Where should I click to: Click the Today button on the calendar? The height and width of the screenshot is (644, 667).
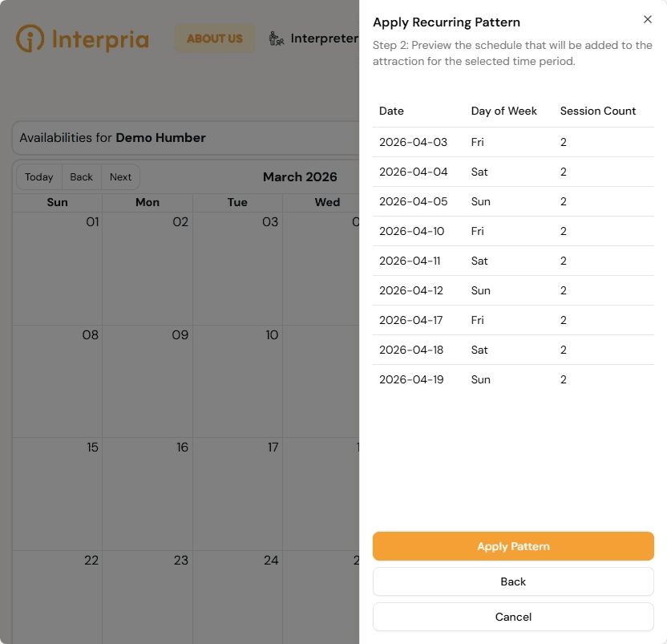tap(38, 176)
